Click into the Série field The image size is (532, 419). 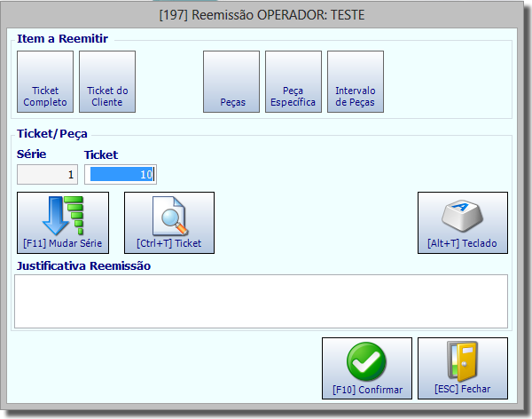tap(48, 174)
